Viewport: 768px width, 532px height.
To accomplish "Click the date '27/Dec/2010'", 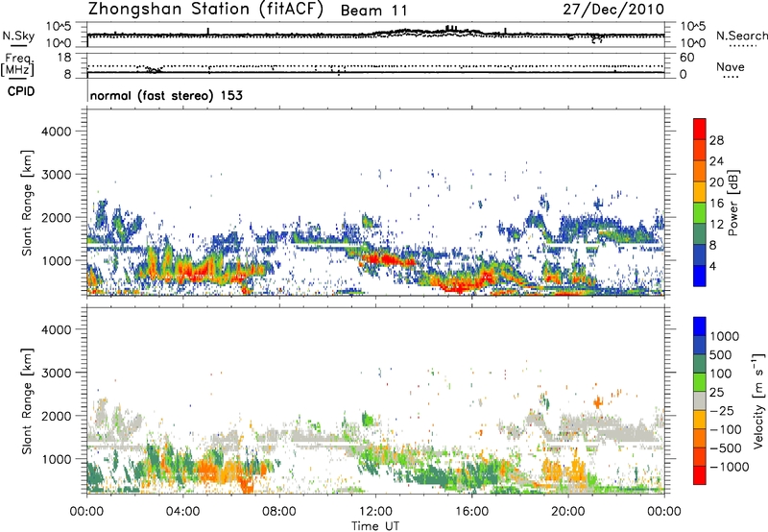I will (613, 10).
